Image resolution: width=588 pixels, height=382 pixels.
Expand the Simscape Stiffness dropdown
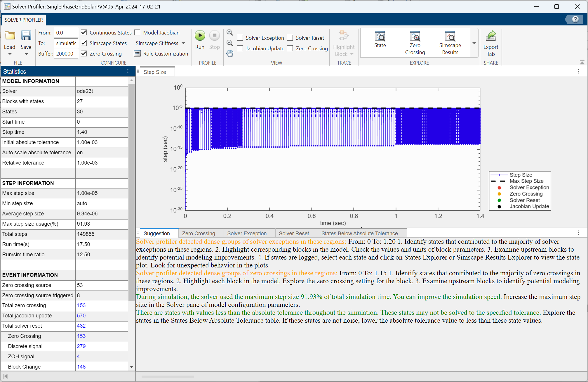183,43
